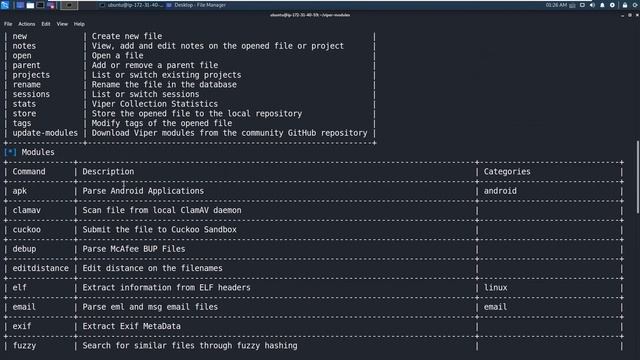640x360 pixels.
Task: Click the lock screen padlock icon
Action: click(625, 5)
